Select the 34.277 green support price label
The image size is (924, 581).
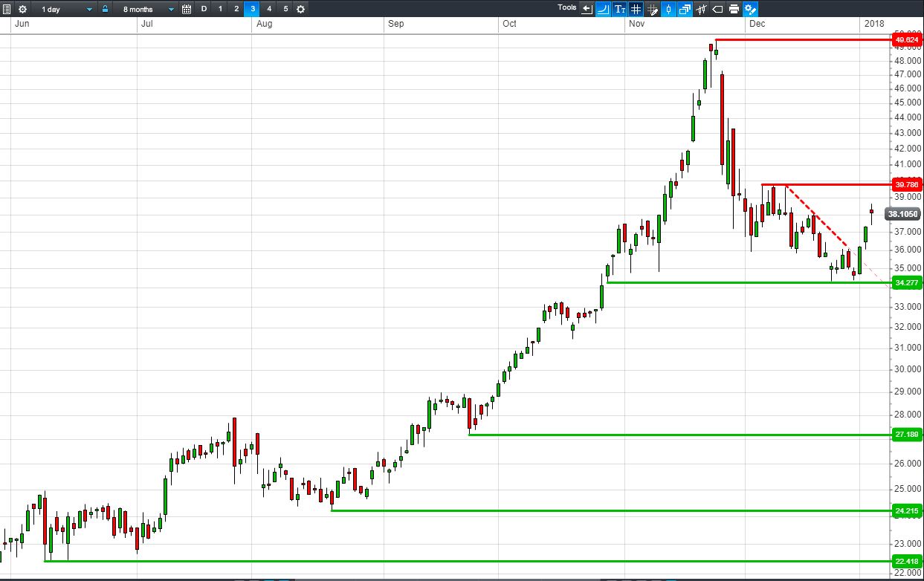pos(907,282)
